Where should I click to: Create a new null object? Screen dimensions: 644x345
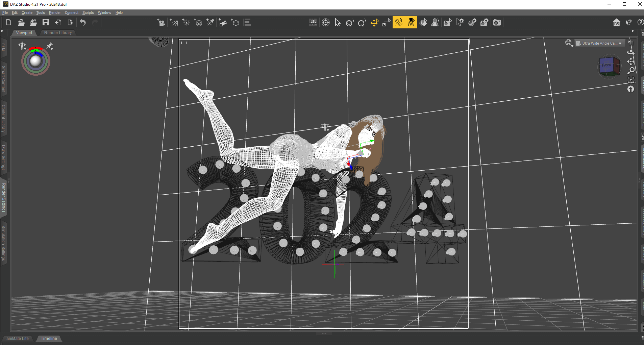point(235,23)
